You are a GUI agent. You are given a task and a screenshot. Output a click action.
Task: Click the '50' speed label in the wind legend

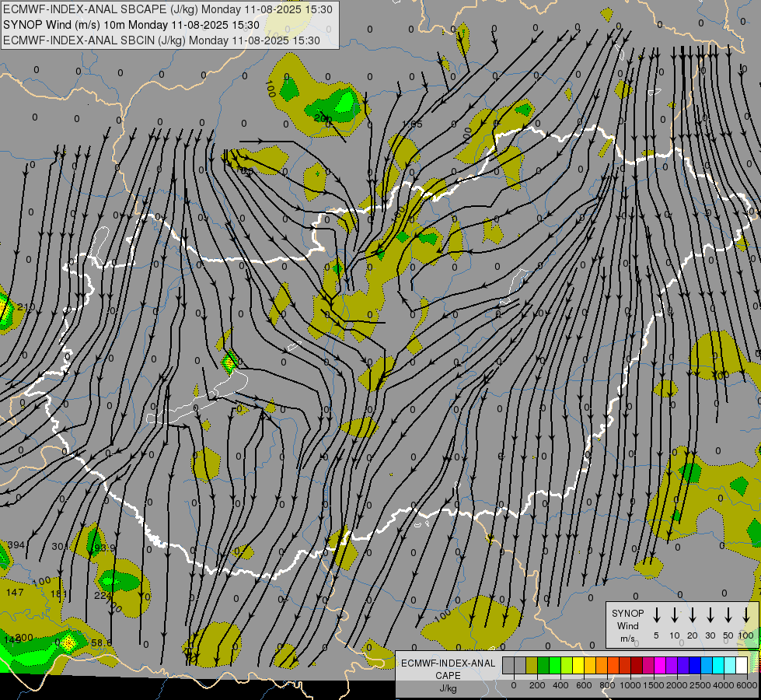point(728,635)
